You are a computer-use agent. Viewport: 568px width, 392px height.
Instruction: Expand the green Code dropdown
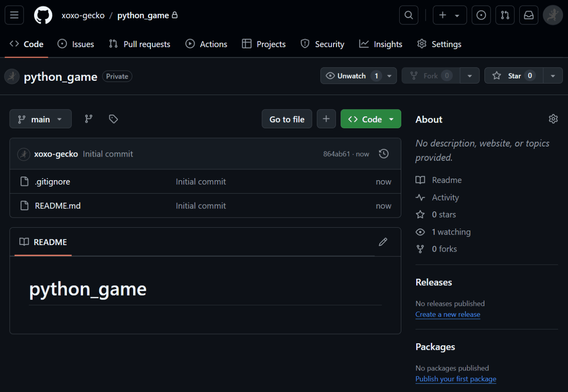pyautogui.click(x=371, y=119)
